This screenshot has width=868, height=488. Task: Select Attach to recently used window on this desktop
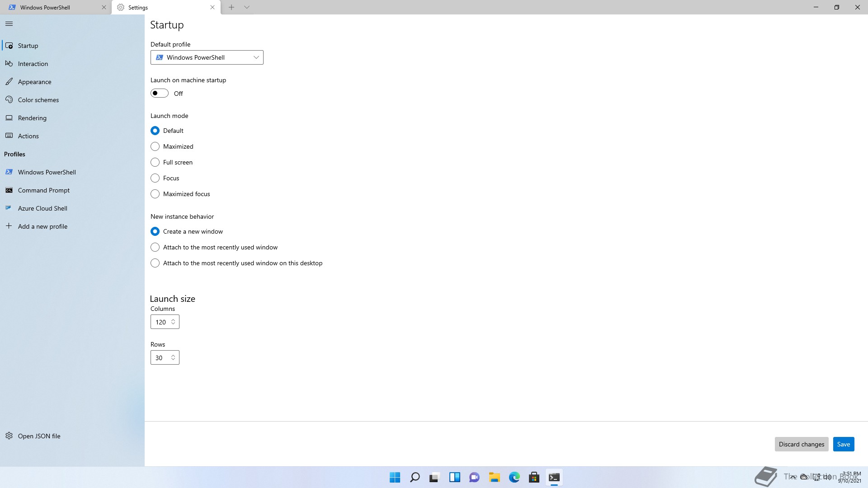coord(155,263)
